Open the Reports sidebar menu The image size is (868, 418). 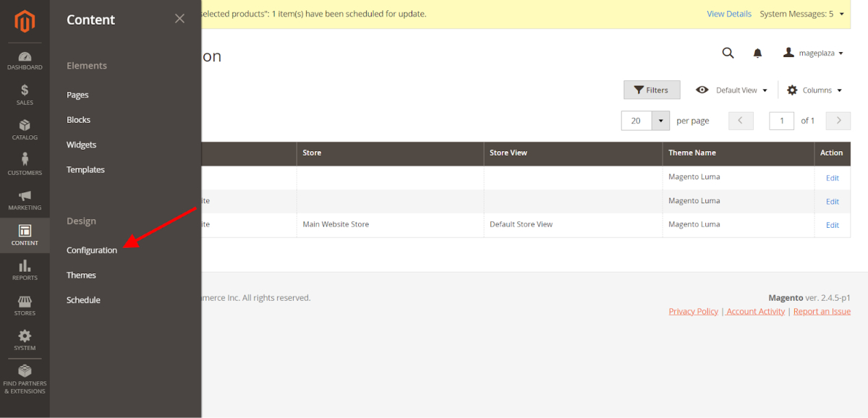25,270
